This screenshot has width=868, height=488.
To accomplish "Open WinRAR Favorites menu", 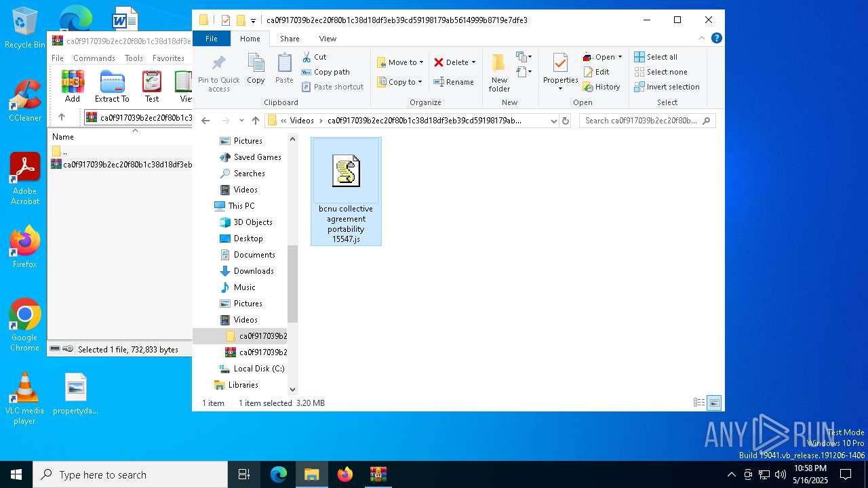I will point(168,58).
